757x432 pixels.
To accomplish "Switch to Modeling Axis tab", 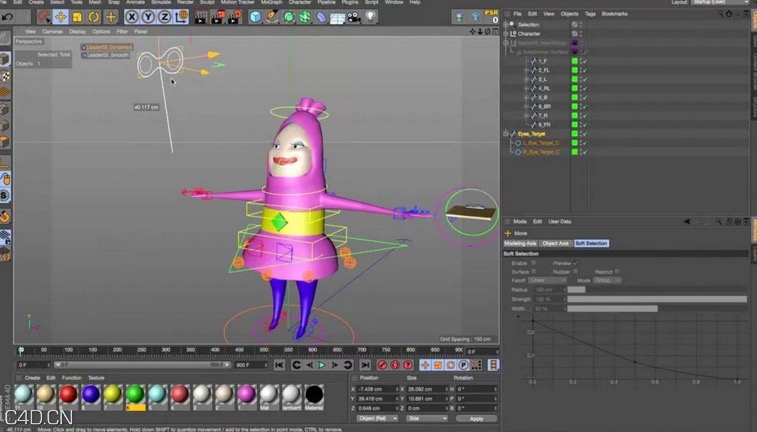I will coord(520,243).
